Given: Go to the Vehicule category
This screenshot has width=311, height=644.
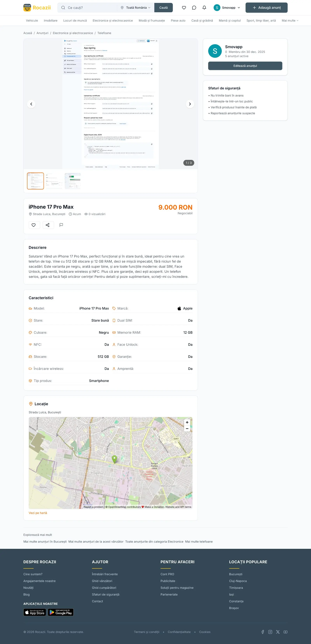Looking at the screenshot, I should point(32,21).
